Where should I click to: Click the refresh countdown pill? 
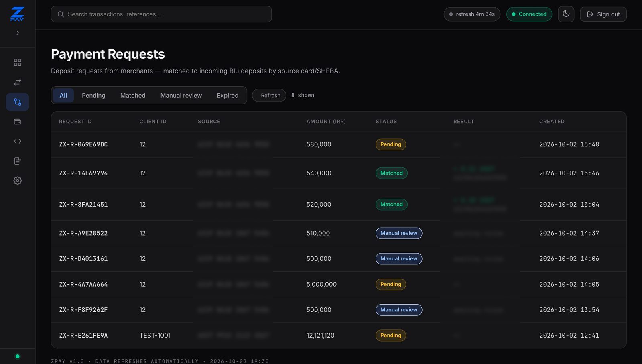(472, 14)
